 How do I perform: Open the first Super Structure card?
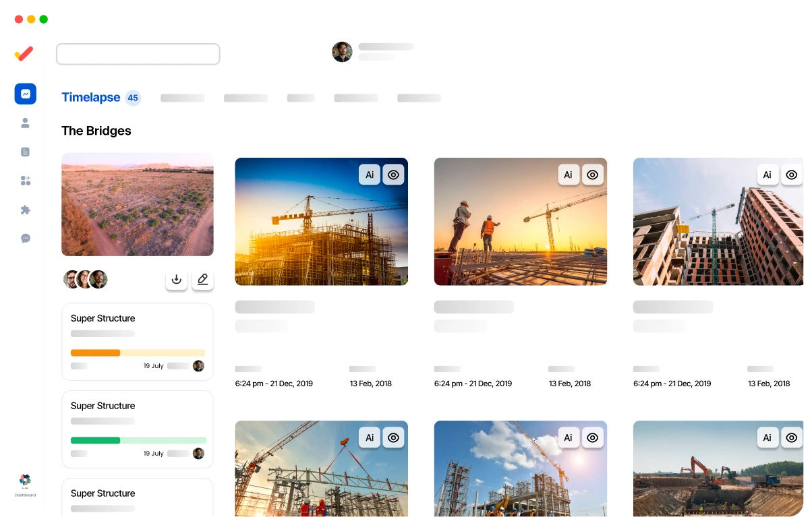coord(138,341)
